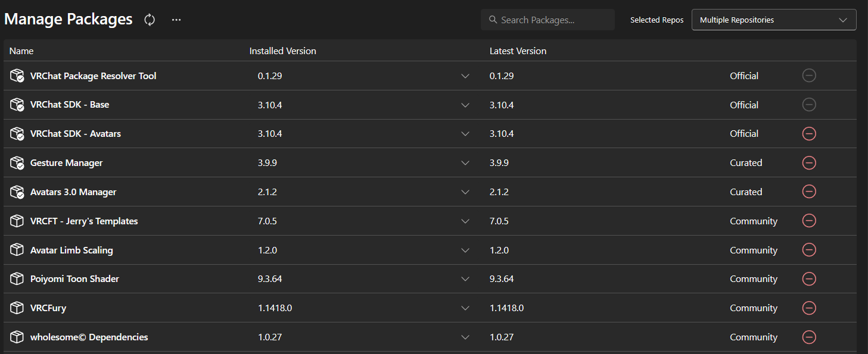The image size is (868, 354).
Task: Open version dropdown for wholesome© Dependencies
Action: point(466,337)
